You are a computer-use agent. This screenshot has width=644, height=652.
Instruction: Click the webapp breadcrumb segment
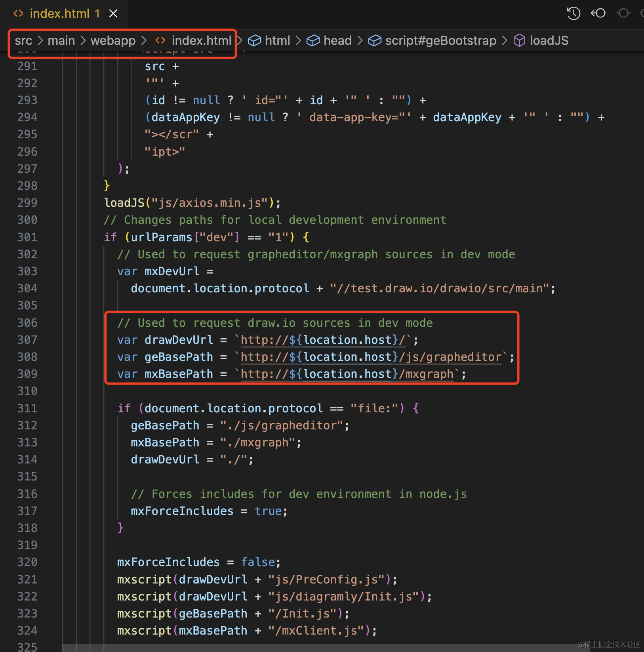click(113, 41)
